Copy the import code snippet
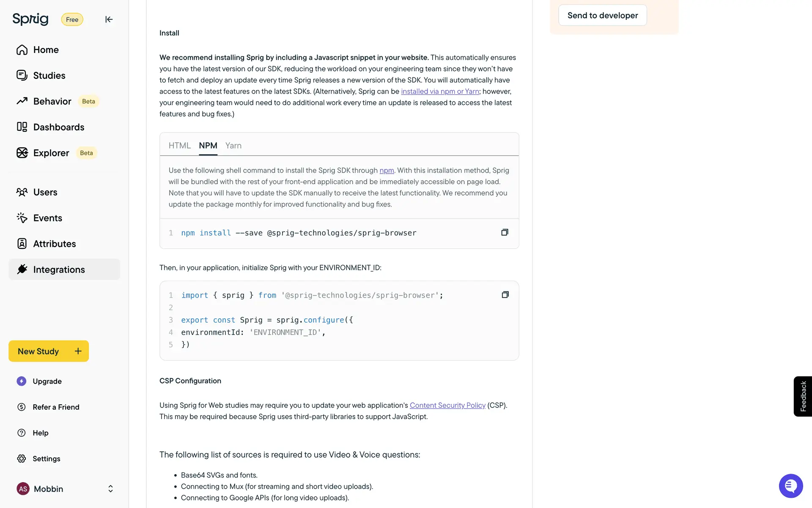Image resolution: width=812 pixels, height=508 pixels. (505, 295)
